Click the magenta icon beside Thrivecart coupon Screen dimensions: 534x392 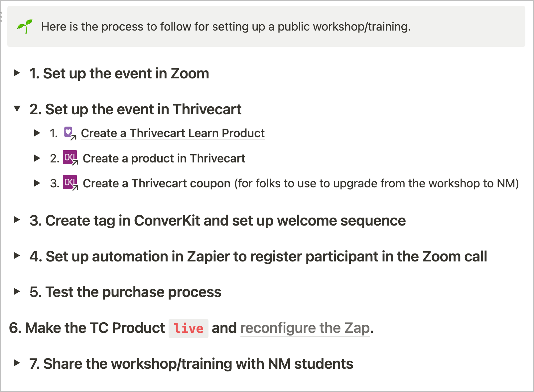click(70, 183)
